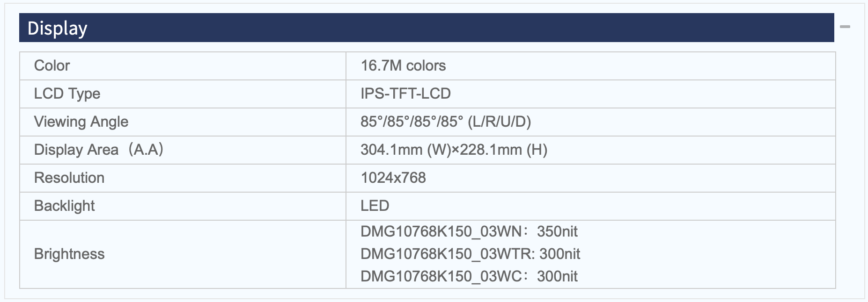The width and height of the screenshot is (868, 302).
Task: Click the DMG10768K150_03WC 300nit line
Action: coord(469,276)
